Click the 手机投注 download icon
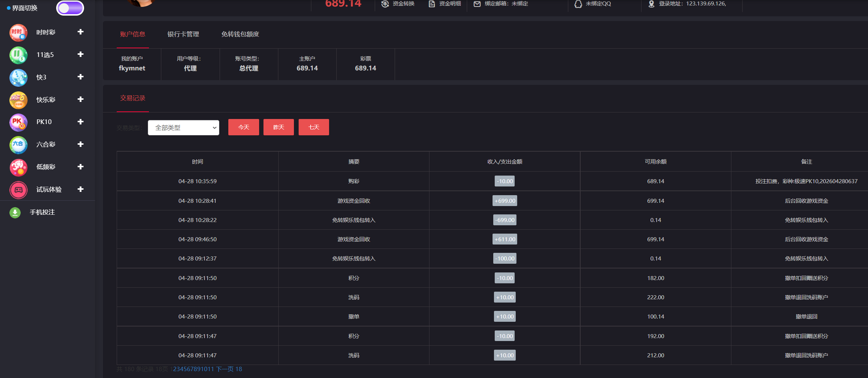The width and height of the screenshot is (868, 378). 15,213
